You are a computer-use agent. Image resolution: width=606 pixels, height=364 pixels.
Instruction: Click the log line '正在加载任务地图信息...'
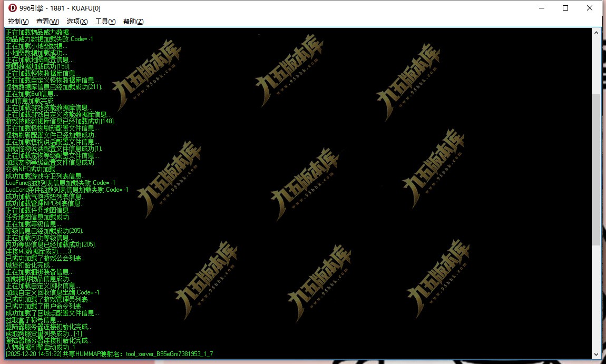[x=40, y=211]
